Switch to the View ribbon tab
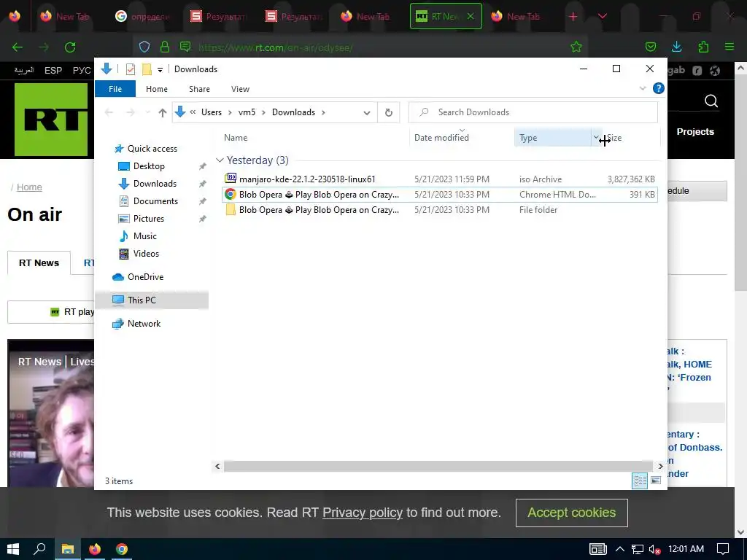The height and width of the screenshot is (560, 747). [x=240, y=89]
